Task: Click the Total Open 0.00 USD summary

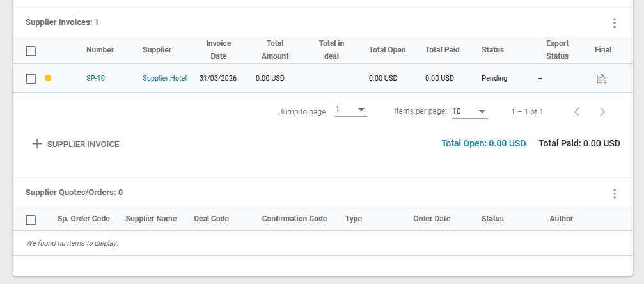Action: tap(483, 144)
